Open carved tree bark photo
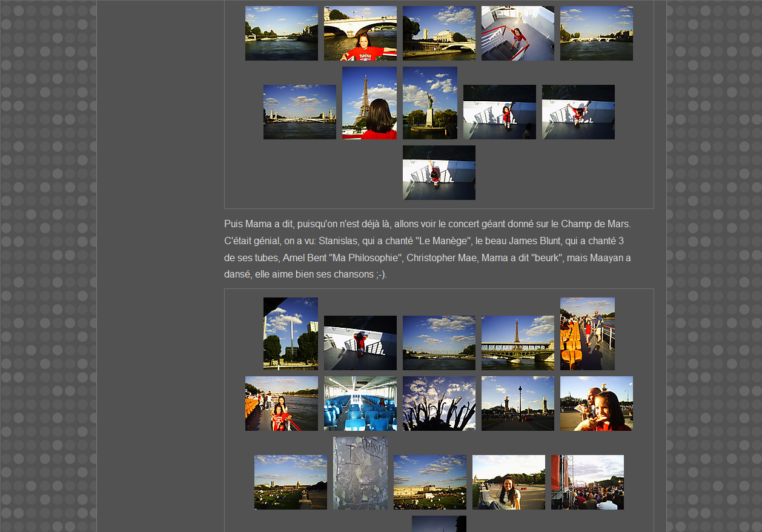Image resolution: width=762 pixels, height=532 pixels. [360, 473]
